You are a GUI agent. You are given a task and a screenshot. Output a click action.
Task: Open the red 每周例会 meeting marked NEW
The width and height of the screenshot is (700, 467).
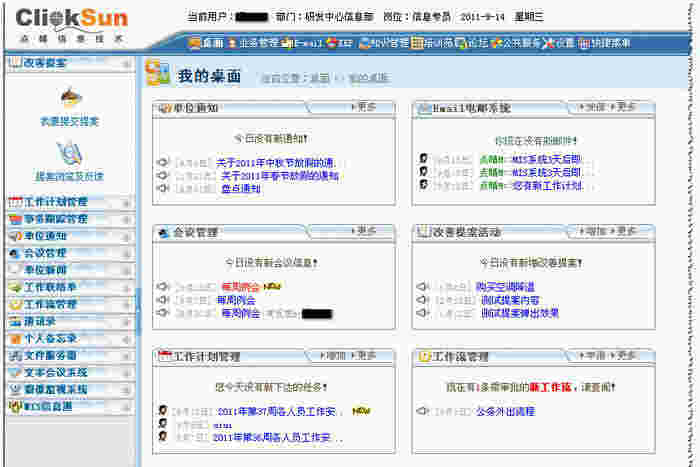click(x=240, y=287)
